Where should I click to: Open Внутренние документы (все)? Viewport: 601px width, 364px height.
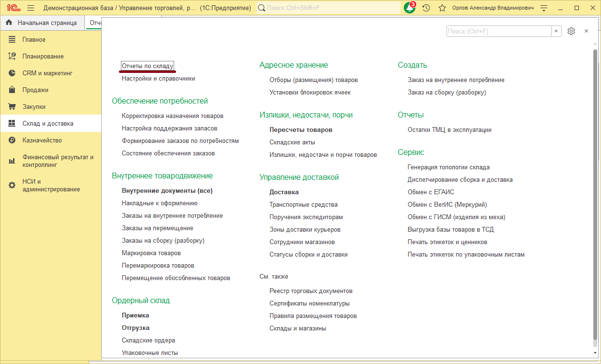pyautogui.click(x=167, y=191)
